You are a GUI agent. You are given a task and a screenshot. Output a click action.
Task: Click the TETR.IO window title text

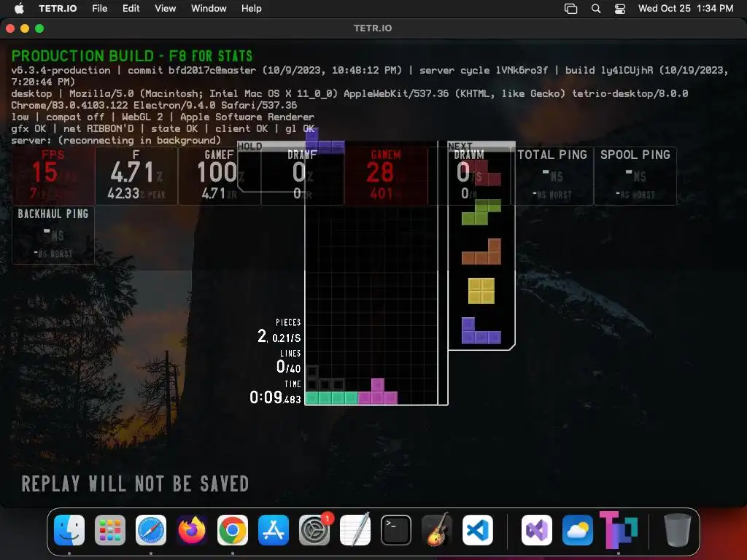[x=373, y=28]
